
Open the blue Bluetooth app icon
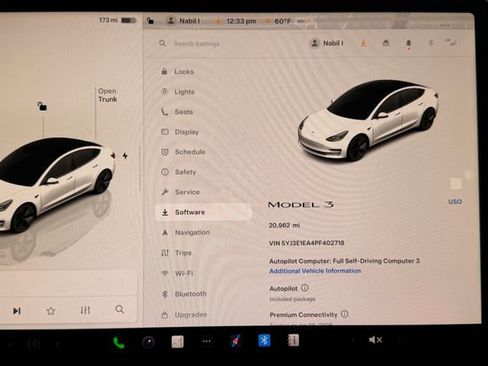click(x=264, y=340)
